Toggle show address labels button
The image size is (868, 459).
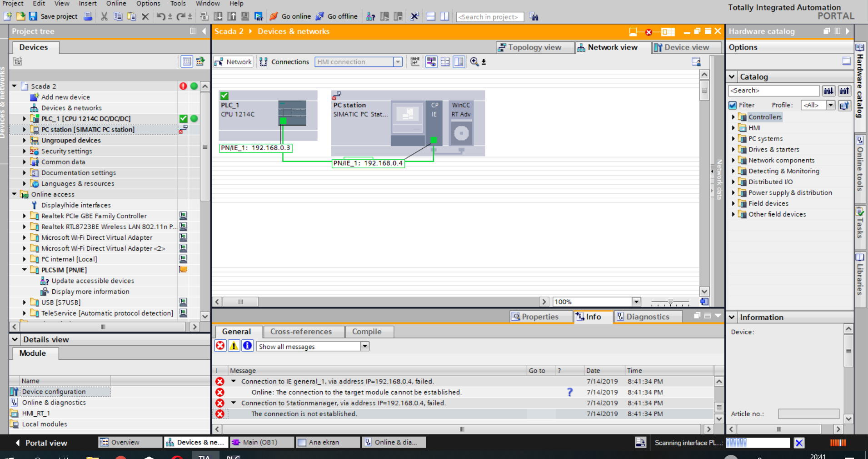[x=431, y=61]
